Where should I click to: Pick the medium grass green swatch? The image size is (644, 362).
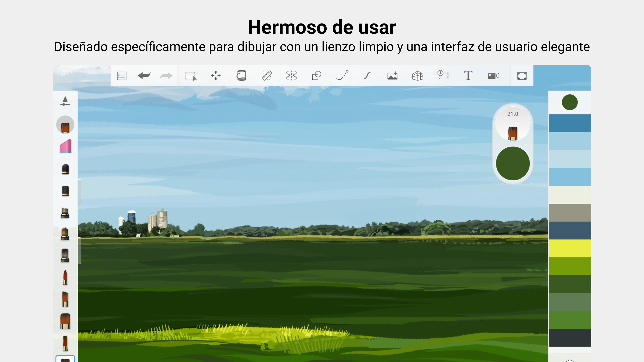pos(570,320)
